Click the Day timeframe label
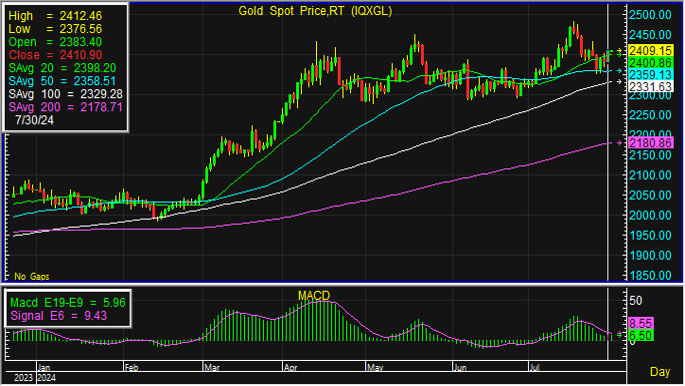 tap(660, 372)
